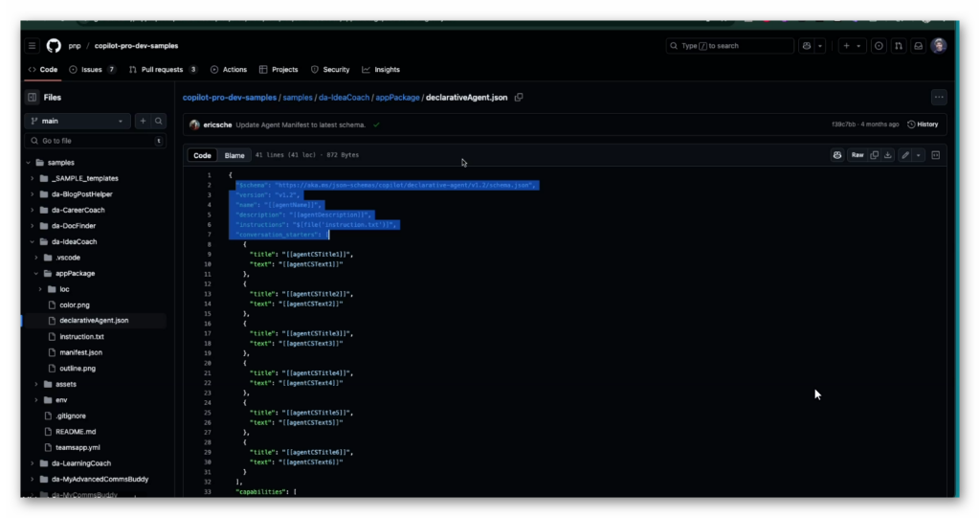This screenshot has width=980, height=518.
Task: Open the user profile avatar menu
Action: coord(938,46)
